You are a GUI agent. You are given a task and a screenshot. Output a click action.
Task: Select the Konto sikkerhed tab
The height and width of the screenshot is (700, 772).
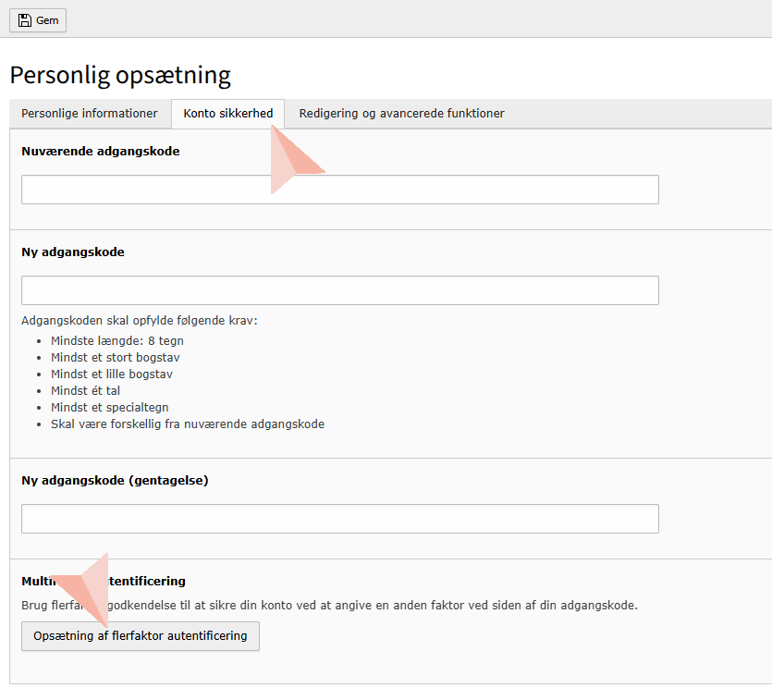[x=227, y=114]
